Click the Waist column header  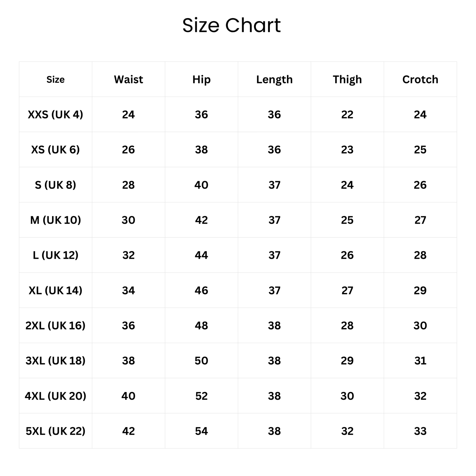(x=129, y=79)
